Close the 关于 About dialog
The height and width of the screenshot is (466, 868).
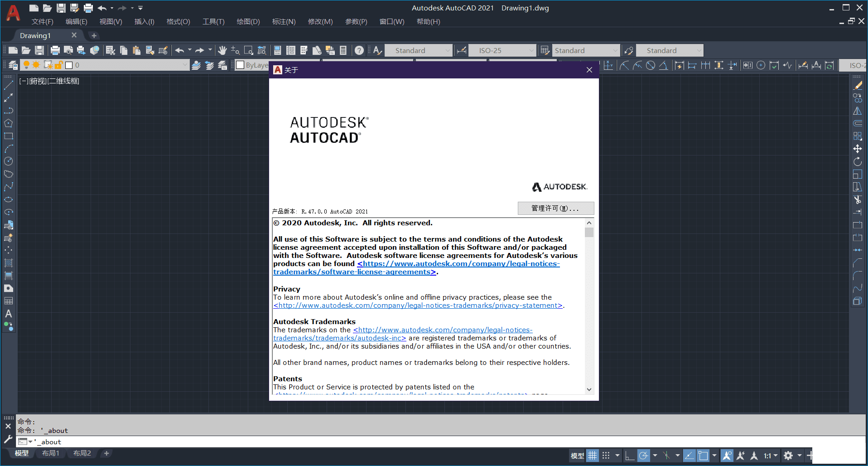[x=589, y=70]
